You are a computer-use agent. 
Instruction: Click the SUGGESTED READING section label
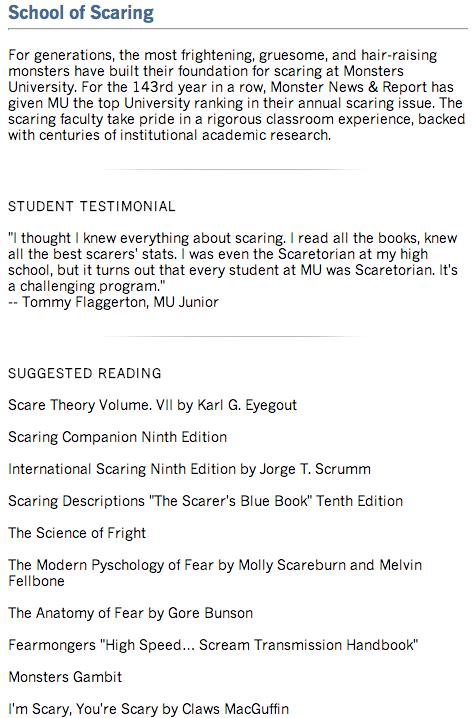(x=85, y=373)
